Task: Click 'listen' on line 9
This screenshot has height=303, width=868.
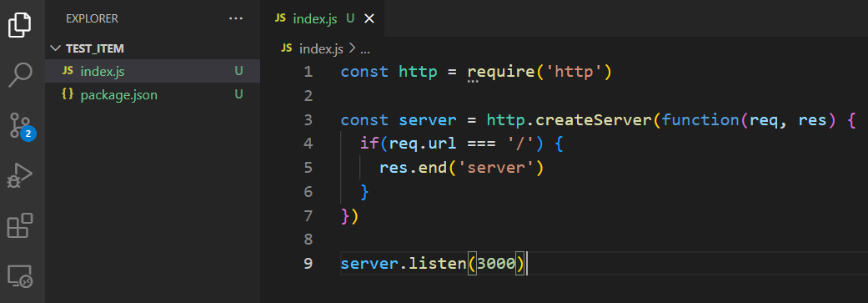Action: click(x=437, y=263)
